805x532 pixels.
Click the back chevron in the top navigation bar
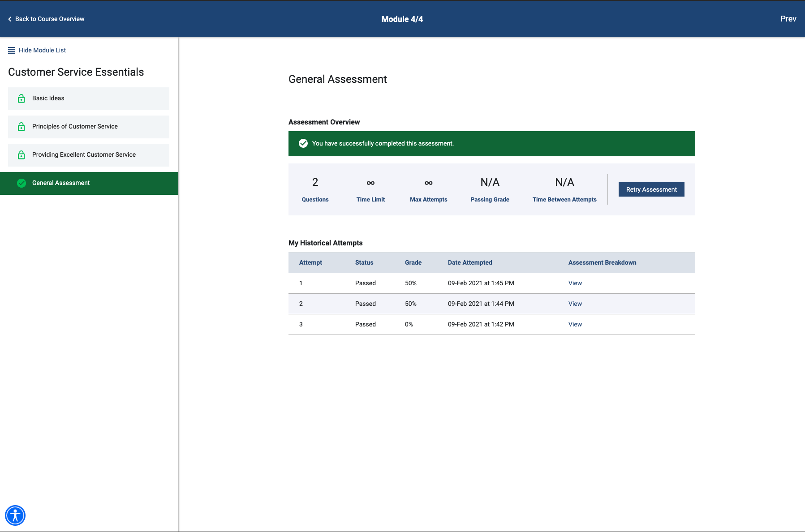pyautogui.click(x=9, y=19)
